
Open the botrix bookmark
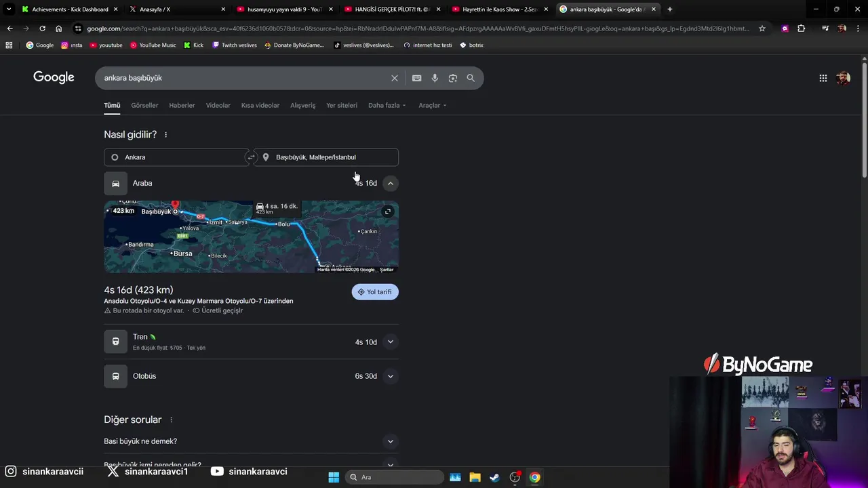click(x=471, y=45)
